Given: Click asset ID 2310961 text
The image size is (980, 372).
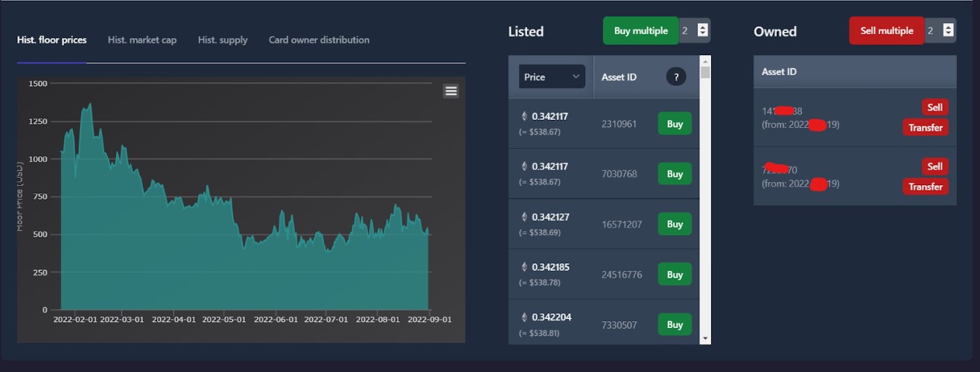Looking at the screenshot, I should tap(619, 124).
